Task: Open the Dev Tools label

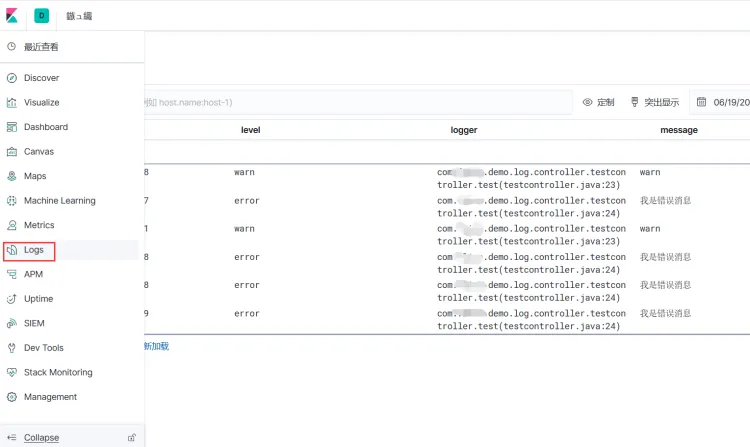Action: click(x=44, y=348)
